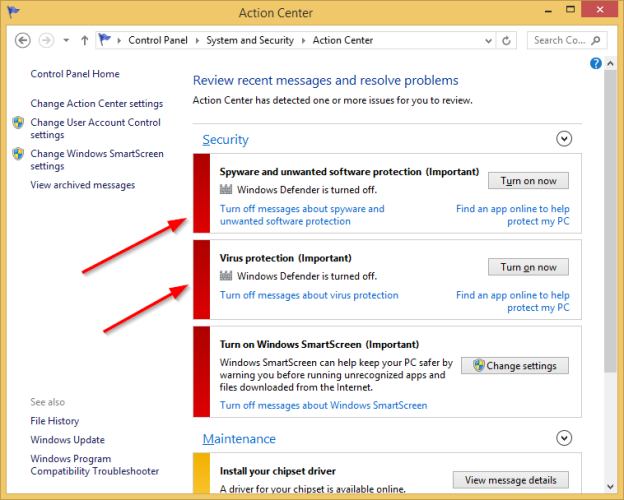624x500 pixels.
Task: Click View message details button
Action: tap(511, 480)
